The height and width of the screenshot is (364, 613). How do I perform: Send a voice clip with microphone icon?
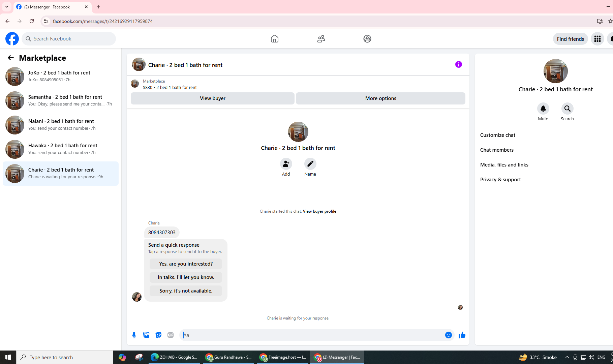(x=134, y=335)
